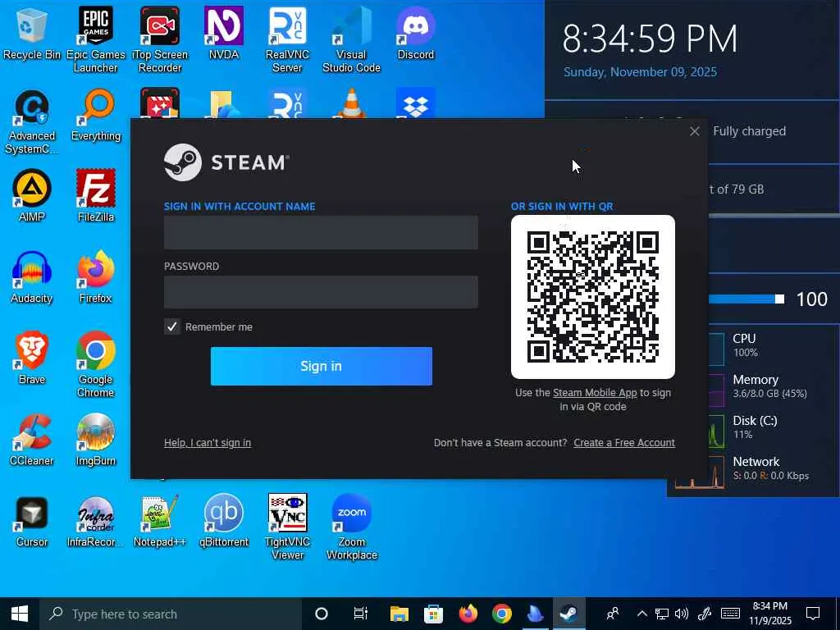The image size is (840, 630).
Task: Open iTop Screen Recorder shortcut
Action: (160, 39)
